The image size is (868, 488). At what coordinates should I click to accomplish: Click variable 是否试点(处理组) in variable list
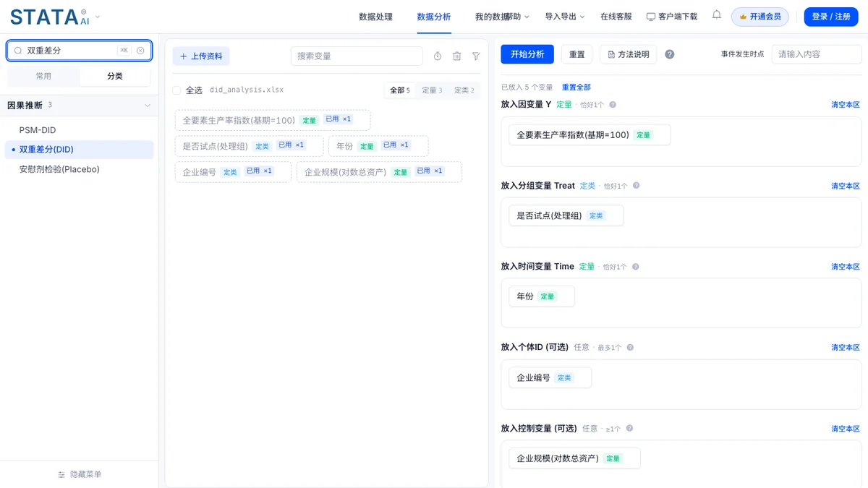pyautogui.click(x=249, y=146)
